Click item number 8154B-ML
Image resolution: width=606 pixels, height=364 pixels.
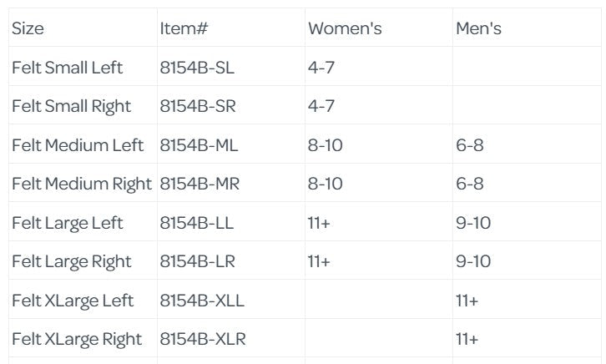[x=199, y=145]
